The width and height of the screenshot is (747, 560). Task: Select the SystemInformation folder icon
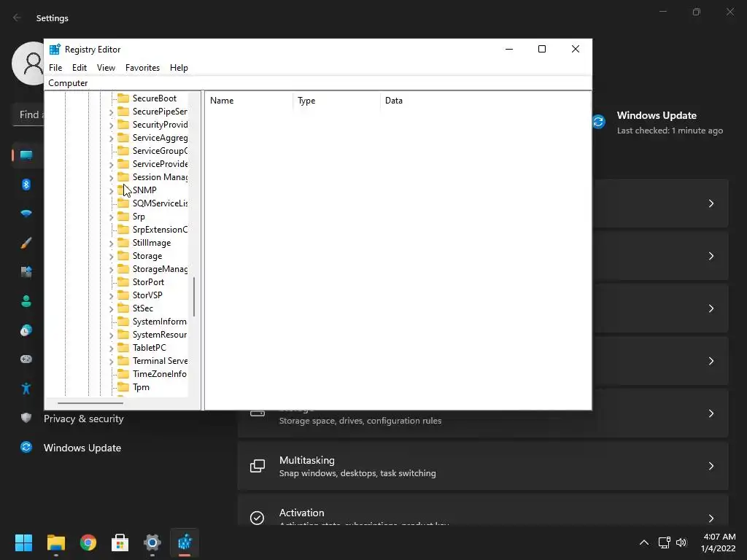(123, 322)
